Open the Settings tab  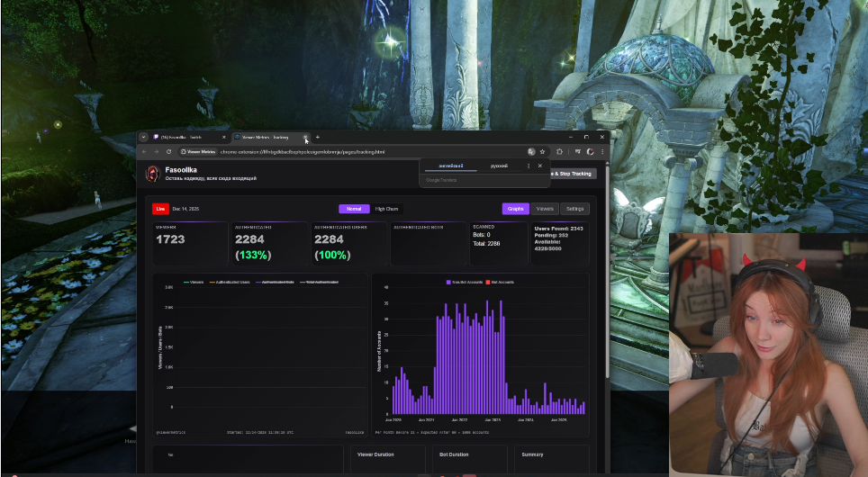click(574, 209)
